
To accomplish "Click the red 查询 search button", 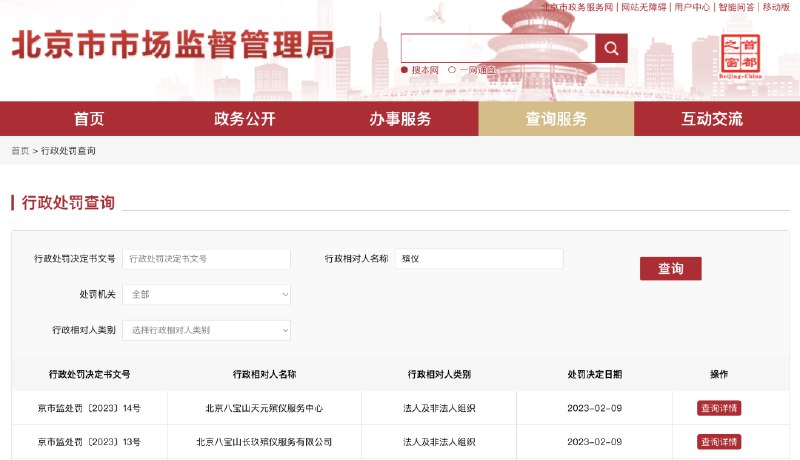I will (x=670, y=269).
